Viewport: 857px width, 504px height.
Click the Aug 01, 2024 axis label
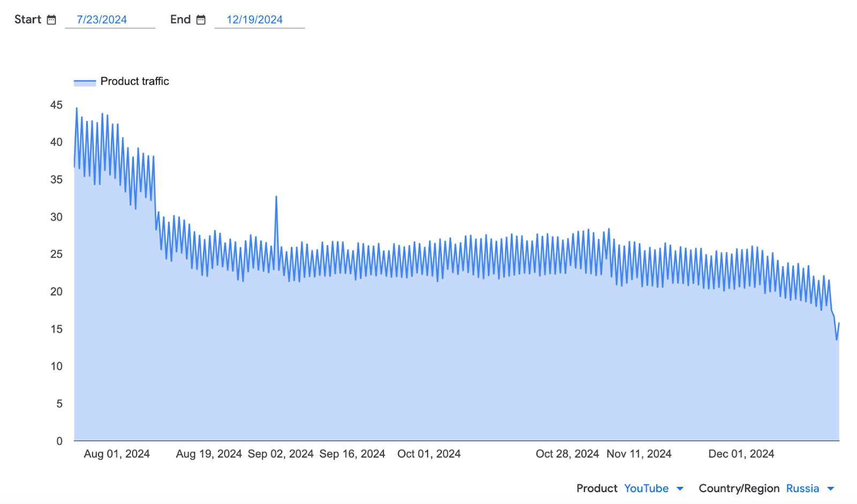[x=117, y=454]
